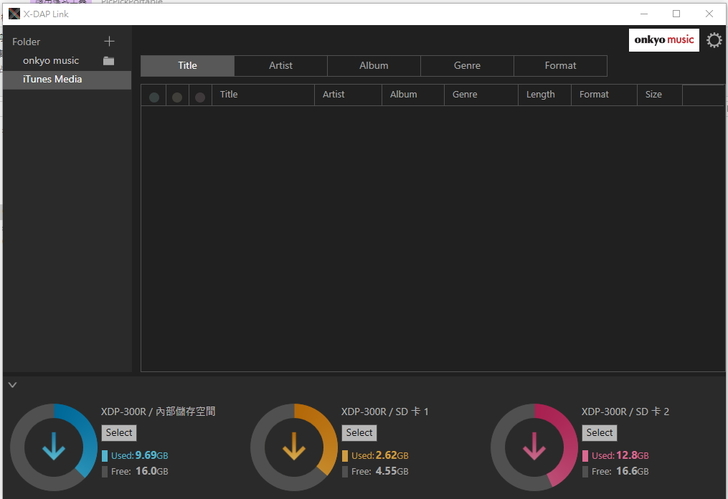Collapse the device panel with chevron
This screenshot has width=728, height=499.
(x=12, y=384)
